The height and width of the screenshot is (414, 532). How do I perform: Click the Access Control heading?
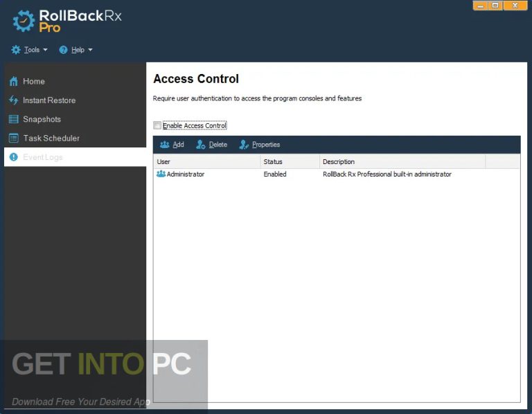tap(196, 79)
